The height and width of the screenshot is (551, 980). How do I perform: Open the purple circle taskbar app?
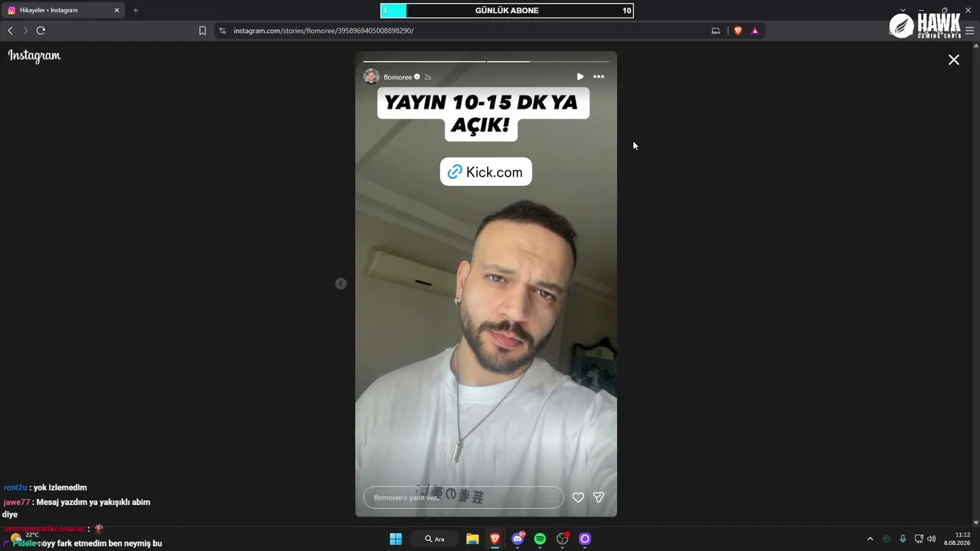pos(585,539)
